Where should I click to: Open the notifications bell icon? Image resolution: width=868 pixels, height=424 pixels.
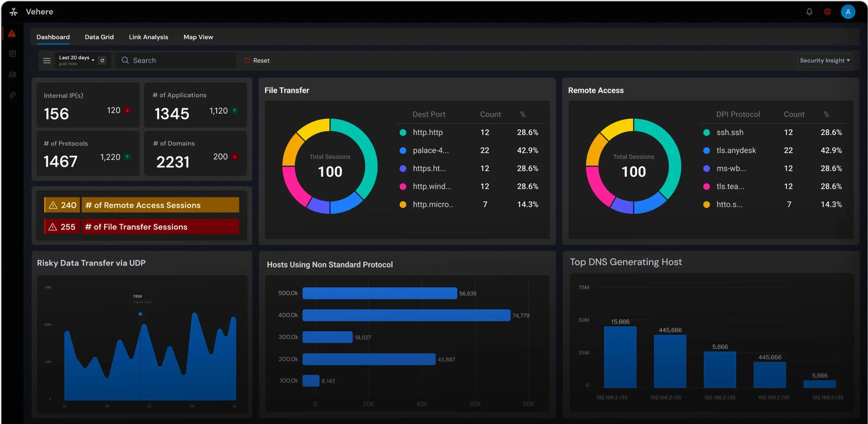809,12
